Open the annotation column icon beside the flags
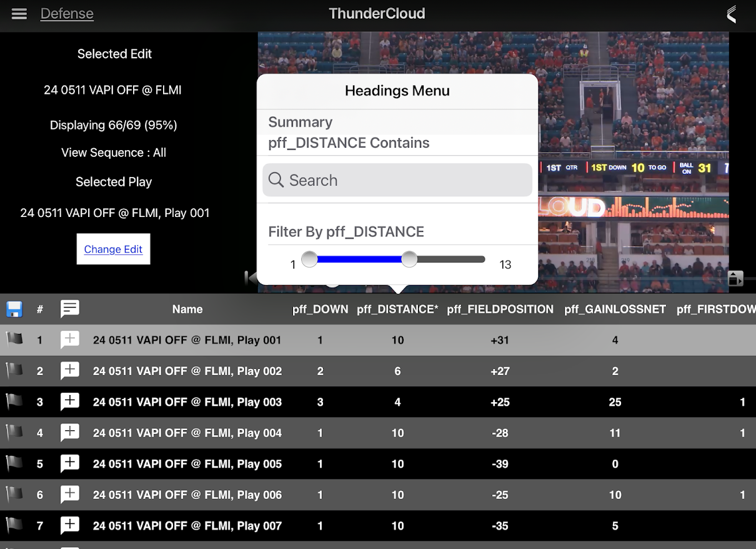This screenshot has width=756, height=549. tap(69, 308)
